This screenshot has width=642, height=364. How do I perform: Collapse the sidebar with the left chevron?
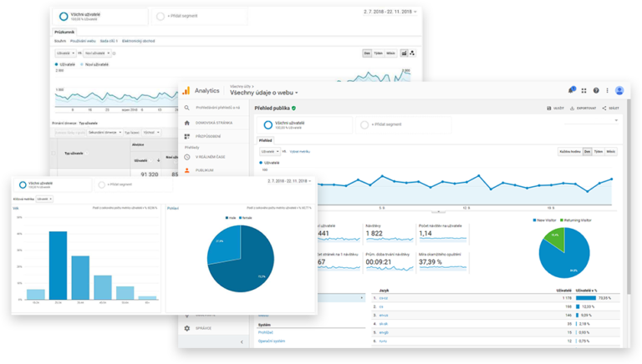[242, 342]
